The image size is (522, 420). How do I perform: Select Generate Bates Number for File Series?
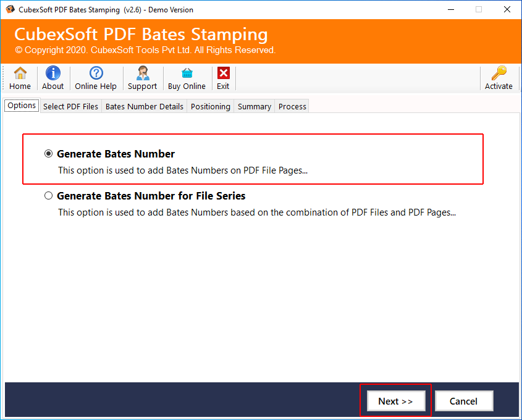(x=49, y=196)
